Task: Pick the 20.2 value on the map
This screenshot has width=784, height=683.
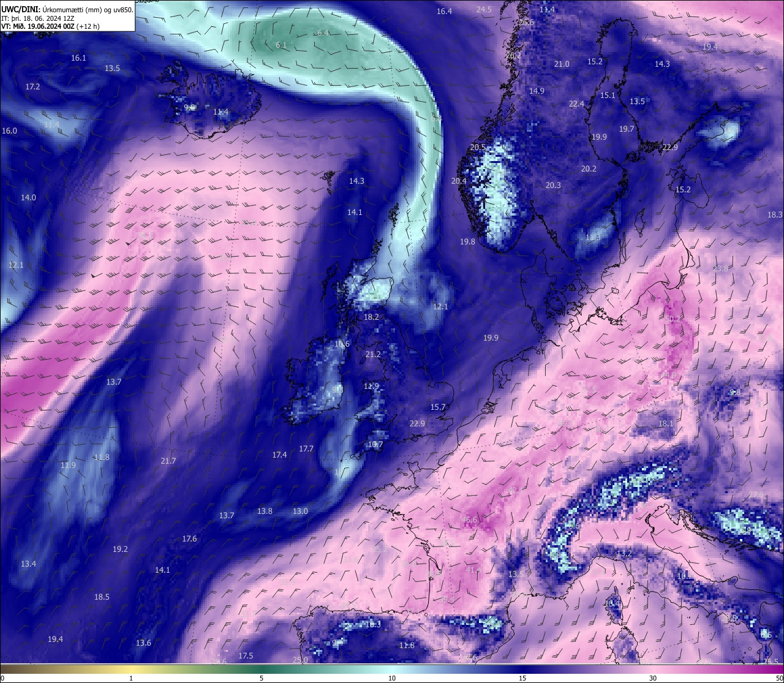Action: pos(589,169)
